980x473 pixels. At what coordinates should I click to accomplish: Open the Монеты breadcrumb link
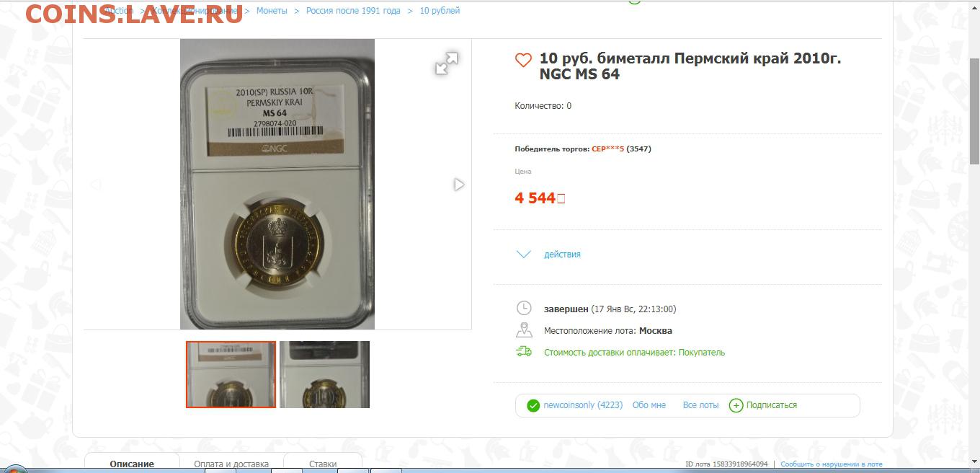point(272,11)
